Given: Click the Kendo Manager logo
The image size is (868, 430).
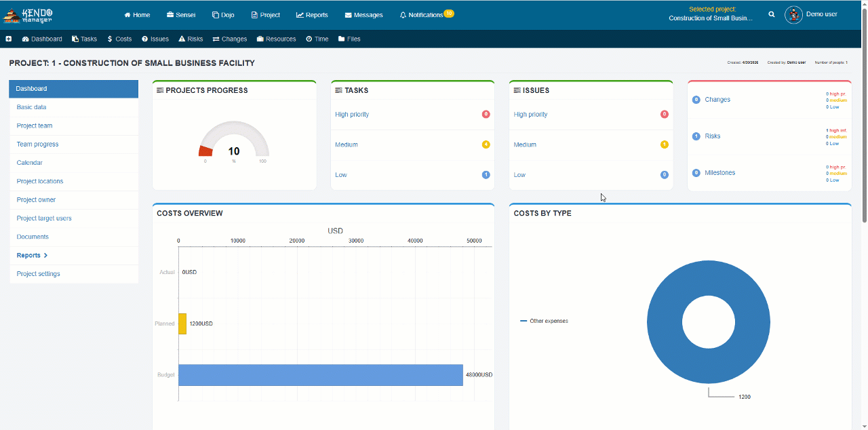Looking at the screenshot, I should [28, 14].
